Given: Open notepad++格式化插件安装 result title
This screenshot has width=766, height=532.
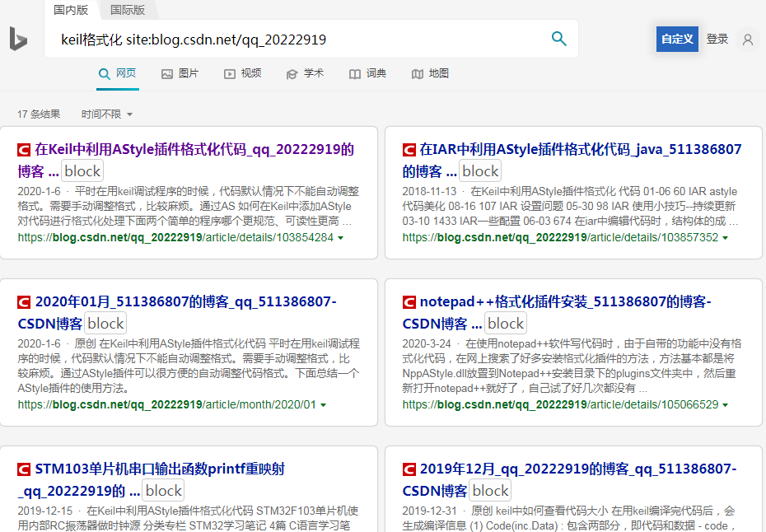Looking at the screenshot, I should point(557,312).
